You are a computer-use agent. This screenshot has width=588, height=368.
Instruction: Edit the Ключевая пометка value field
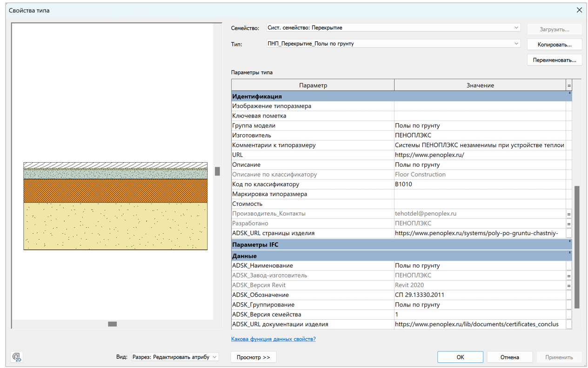(x=480, y=116)
